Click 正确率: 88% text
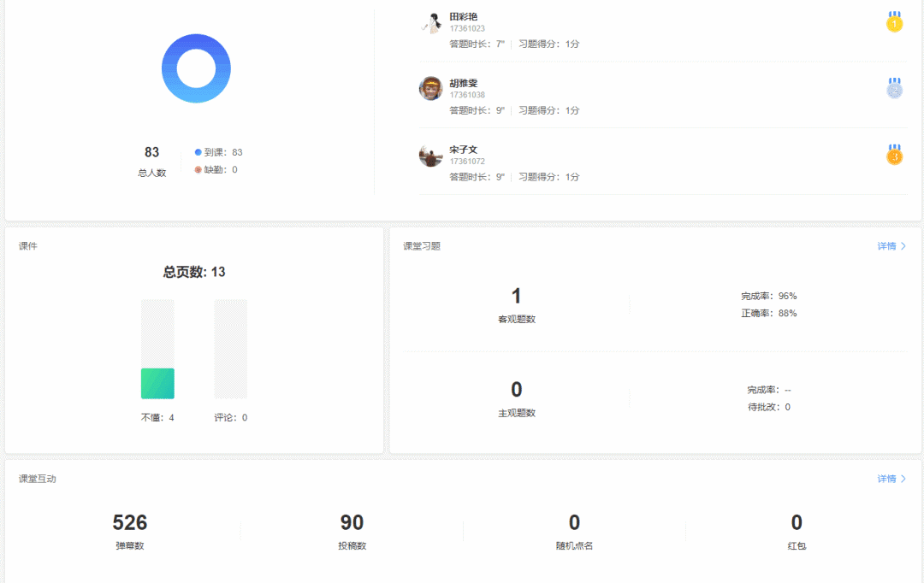This screenshot has height=583, width=924. [x=769, y=313]
